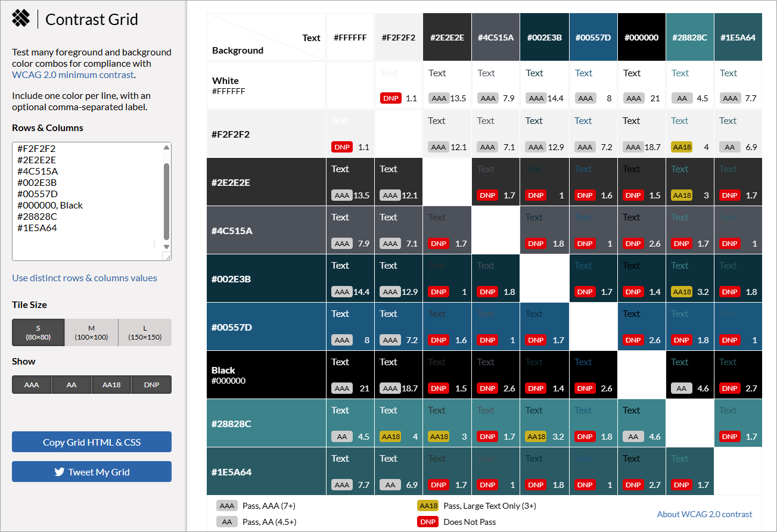Image resolution: width=777 pixels, height=532 pixels.
Task: Click the textarea scrollbar up arrow
Action: coord(166,148)
